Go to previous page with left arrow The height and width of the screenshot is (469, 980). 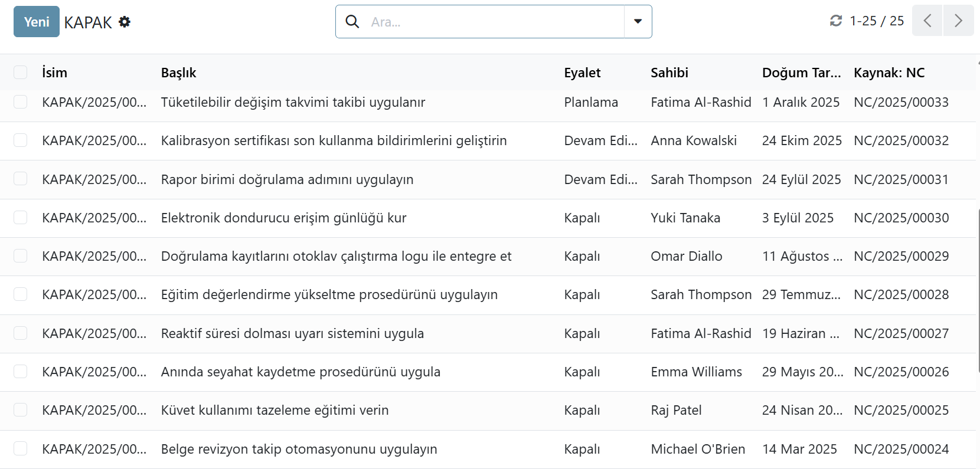[x=927, y=21]
